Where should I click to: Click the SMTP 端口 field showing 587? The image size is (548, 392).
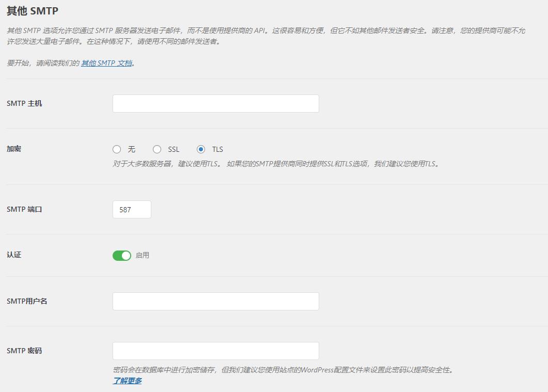pos(132,209)
